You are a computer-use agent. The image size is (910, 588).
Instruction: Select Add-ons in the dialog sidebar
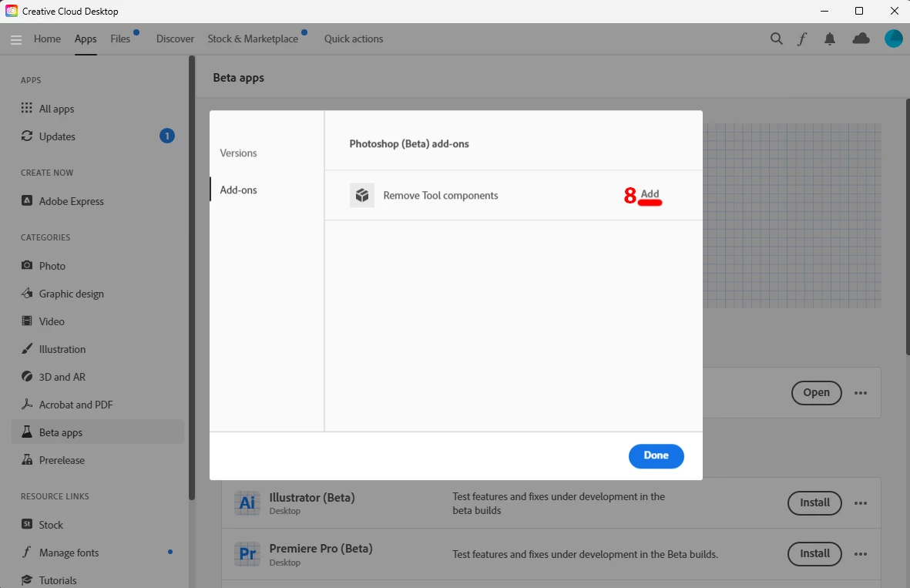(x=238, y=190)
